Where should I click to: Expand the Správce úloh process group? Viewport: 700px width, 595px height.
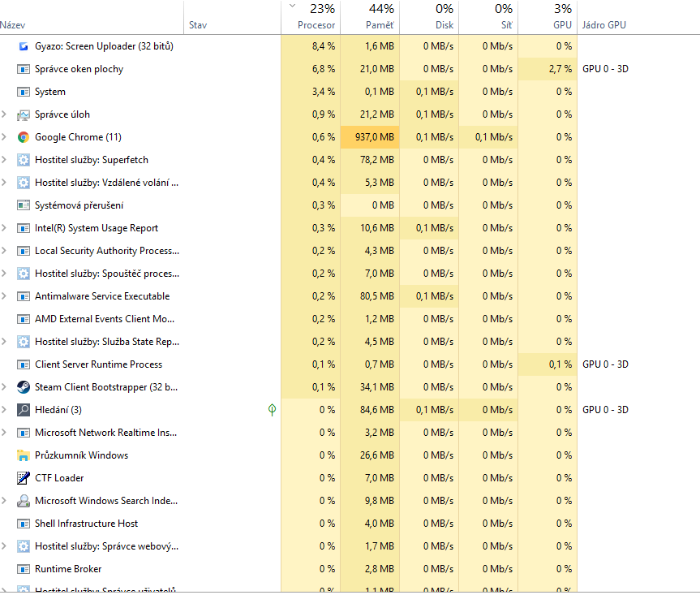point(4,114)
